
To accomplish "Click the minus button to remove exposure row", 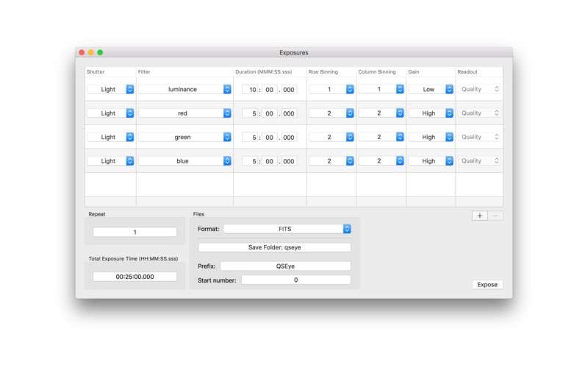I will [495, 216].
